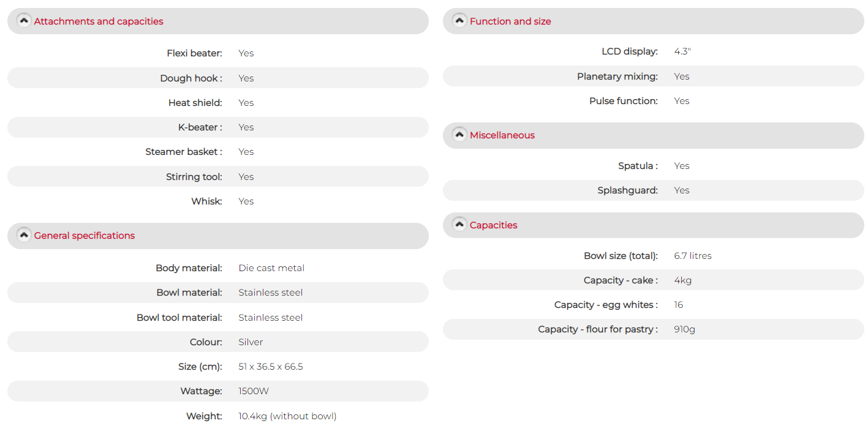Toggle the Function and size section title
This screenshot has height=426, width=868.
[510, 21]
